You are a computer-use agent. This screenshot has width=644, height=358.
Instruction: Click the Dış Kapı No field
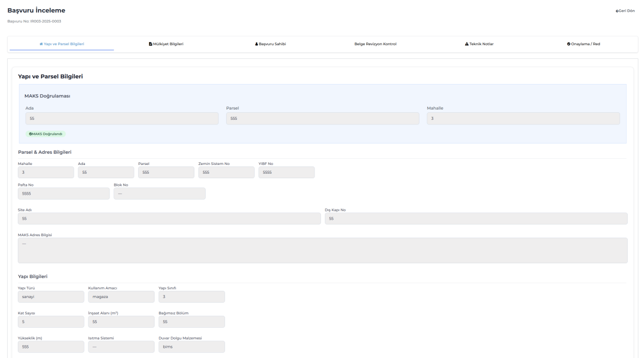(x=476, y=219)
